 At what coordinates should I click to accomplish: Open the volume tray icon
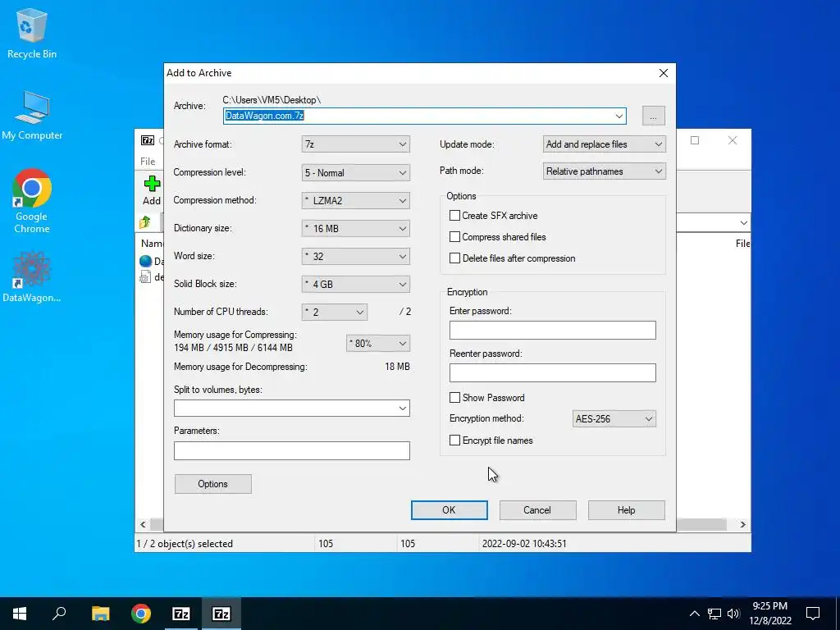733,614
